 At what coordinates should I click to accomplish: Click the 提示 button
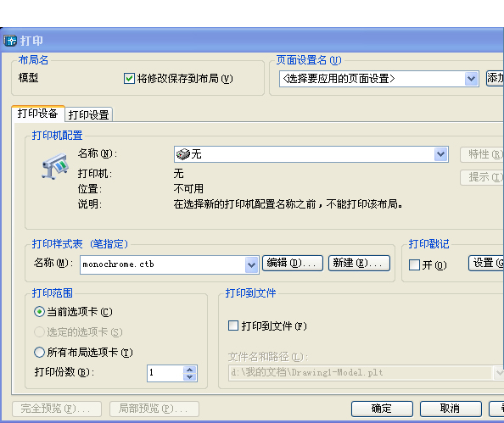click(x=482, y=177)
